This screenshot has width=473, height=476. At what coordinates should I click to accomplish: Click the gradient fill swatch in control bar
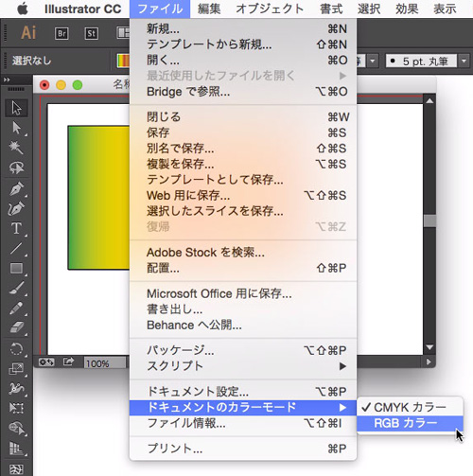tap(123, 61)
